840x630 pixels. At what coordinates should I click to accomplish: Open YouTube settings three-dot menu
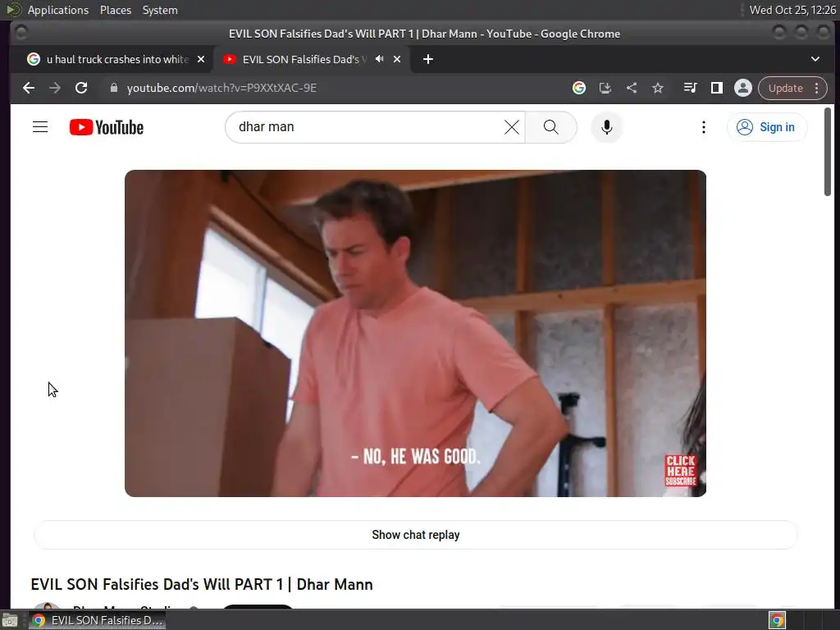(703, 127)
